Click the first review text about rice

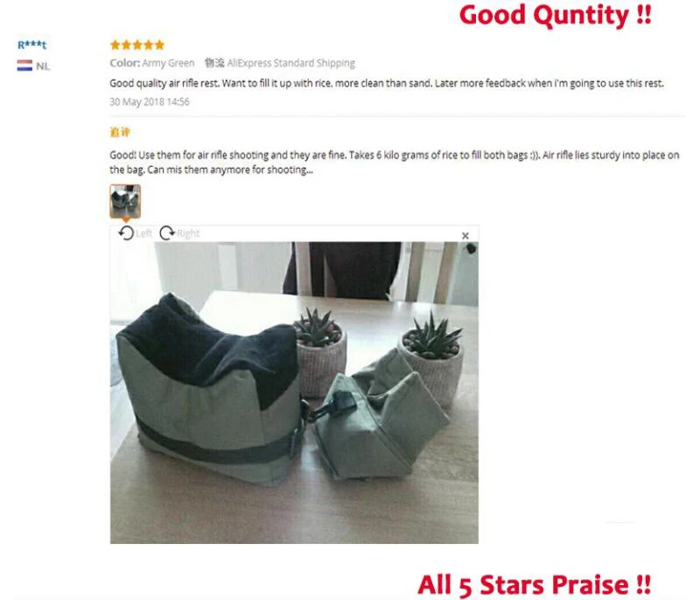point(387,83)
